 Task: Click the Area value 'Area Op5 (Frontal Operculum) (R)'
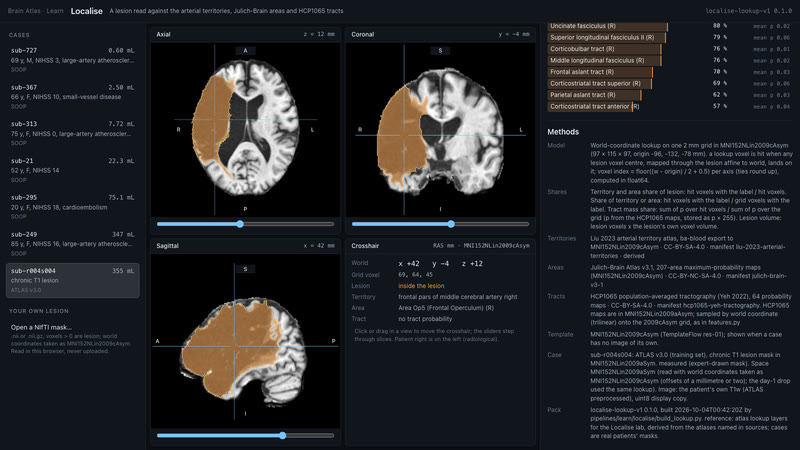point(446,308)
